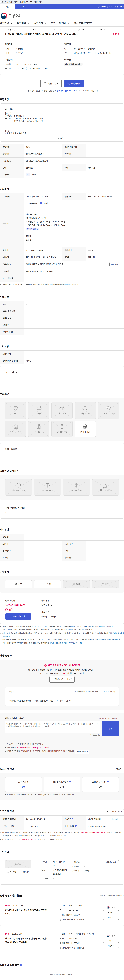Click the 직원대출제도 welfare icon
This screenshot has height=980, width=124.
click(39, 429)
